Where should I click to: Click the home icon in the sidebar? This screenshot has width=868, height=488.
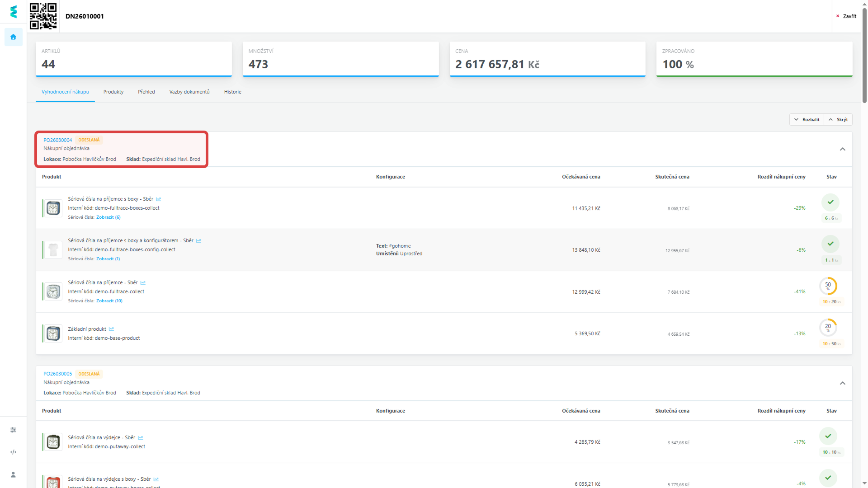13,37
